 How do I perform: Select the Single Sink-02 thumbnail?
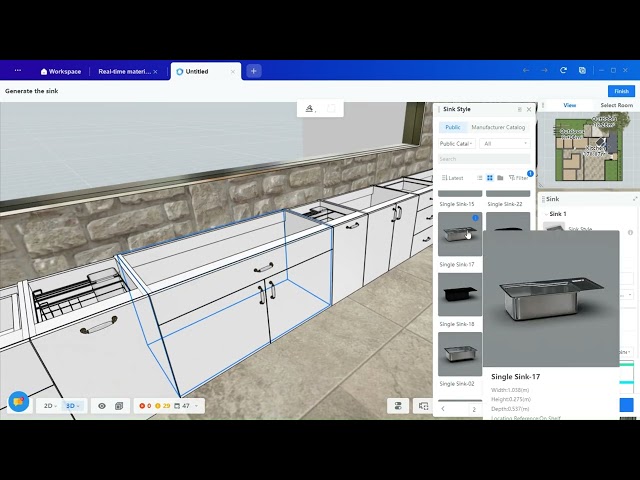pos(460,354)
